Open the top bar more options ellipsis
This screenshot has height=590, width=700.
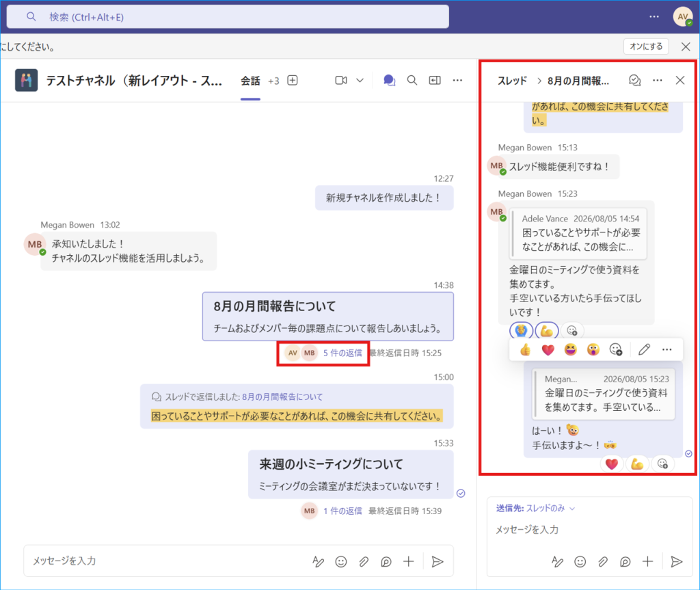[x=654, y=17]
